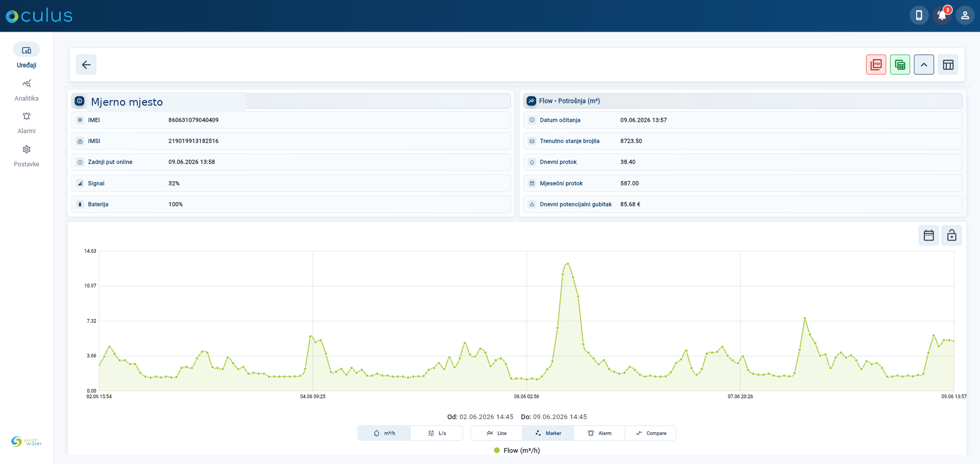Open notifications bell with 3 alerts
The height and width of the screenshot is (464, 980).
tap(942, 15)
